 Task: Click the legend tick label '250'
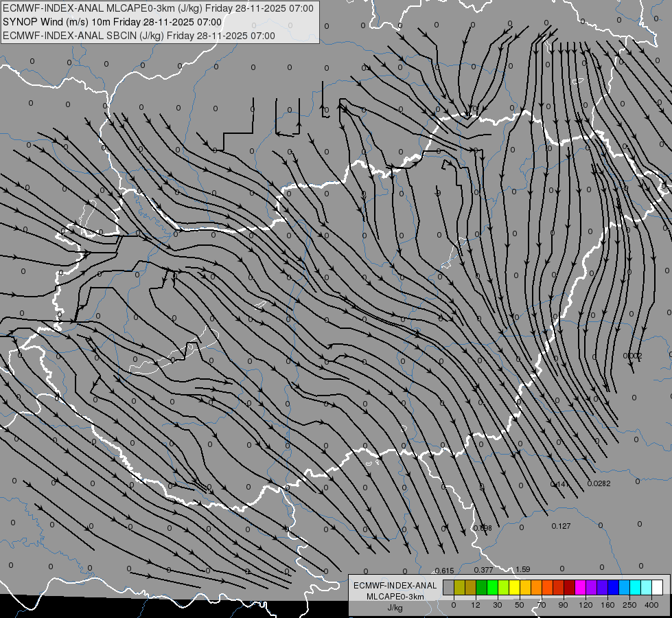[629, 605]
